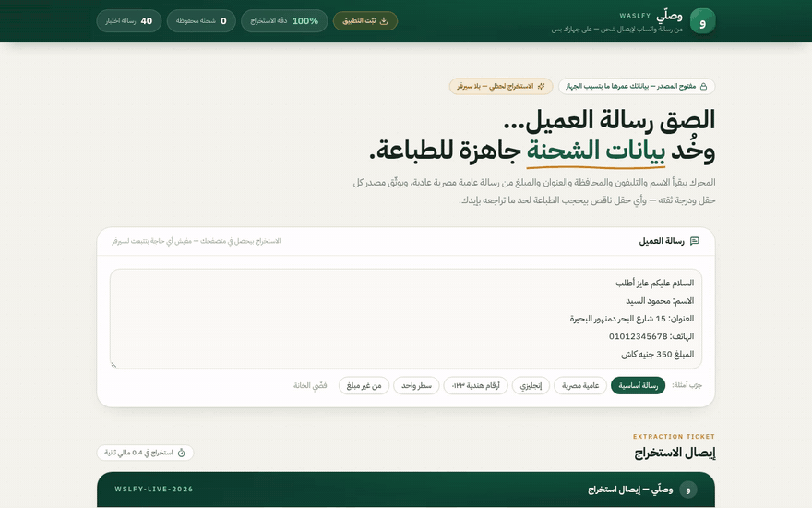Clear the field with فضّي الخانة
The width and height of the screenshot is (812, 508).
310,386
